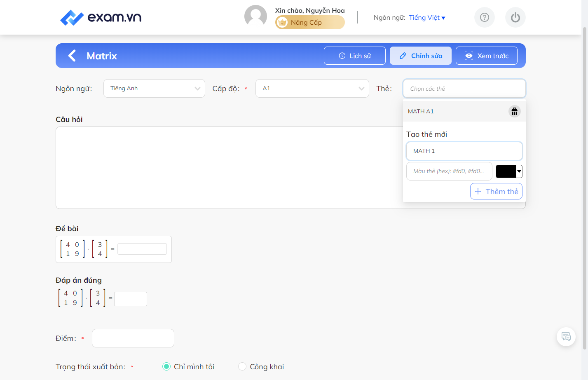588x380 pixels.
Task: Select the MATH A1 tag option
Action: (x=464, y=111)
